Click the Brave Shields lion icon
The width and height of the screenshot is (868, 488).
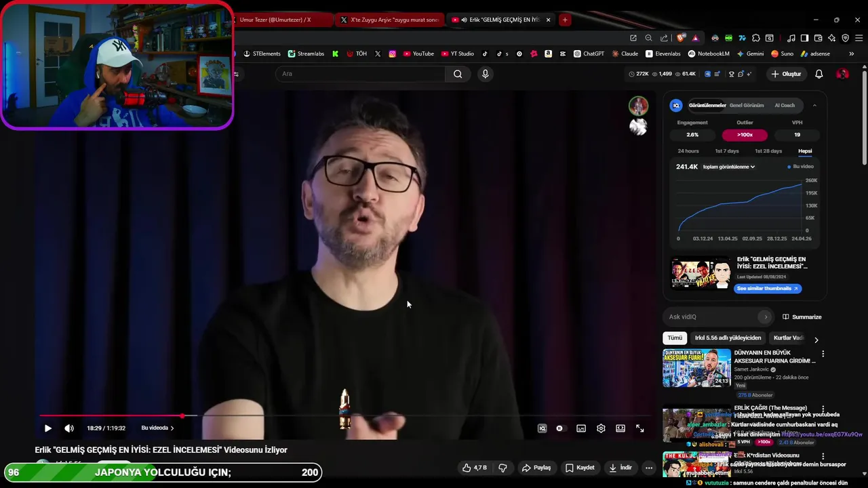(x=681, y=38)
